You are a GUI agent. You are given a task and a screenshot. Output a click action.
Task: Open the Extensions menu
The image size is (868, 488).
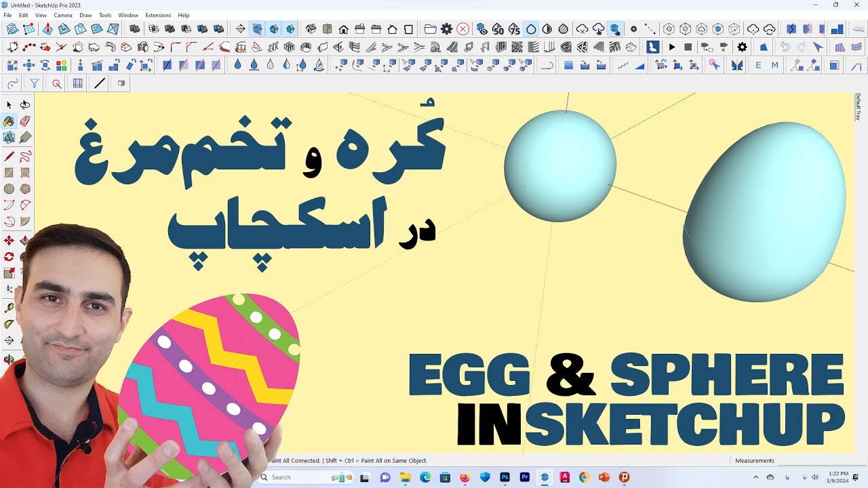click(x=158, y=15)
